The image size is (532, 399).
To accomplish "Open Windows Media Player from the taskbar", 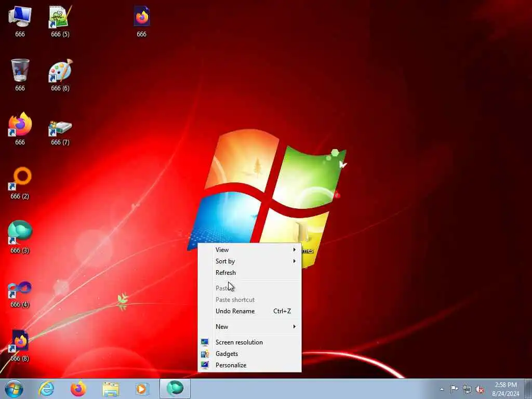I will coord(142,389).
